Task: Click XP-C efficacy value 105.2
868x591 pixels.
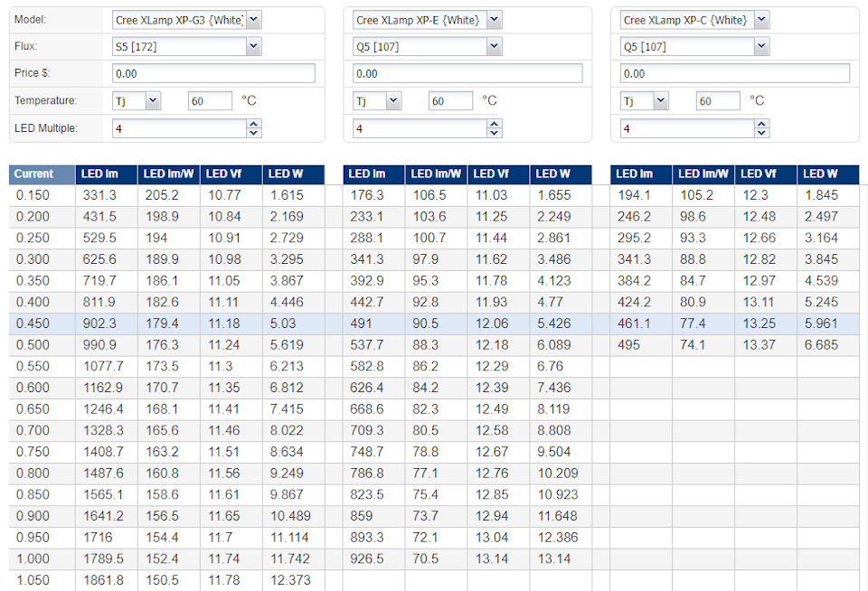Action: point(696,195)
